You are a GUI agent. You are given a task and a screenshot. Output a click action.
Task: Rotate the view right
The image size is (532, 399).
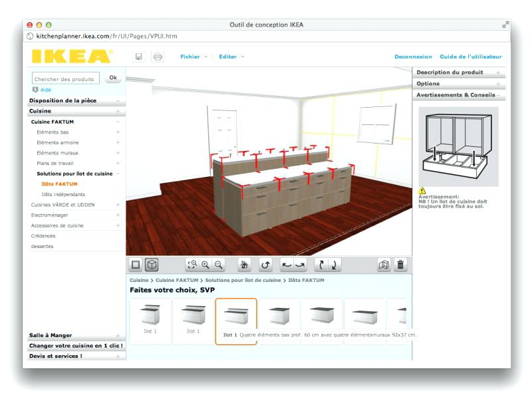pyautogui.click(x=300, y=265)
